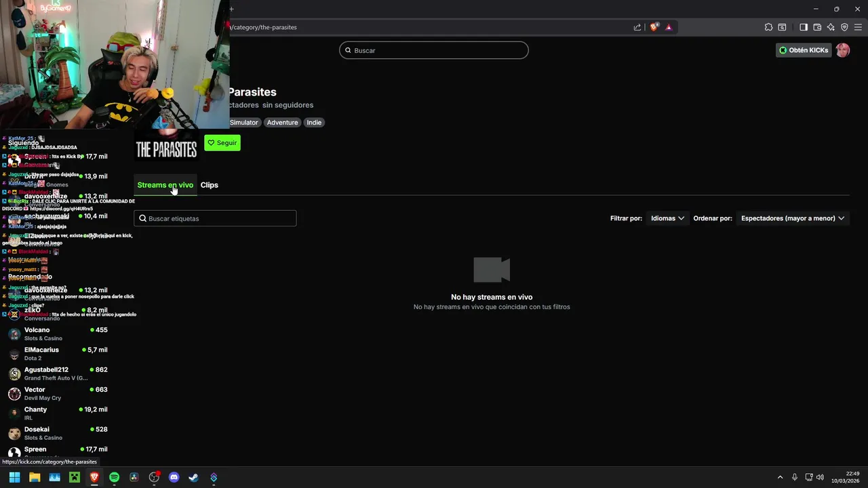This screenshot has width=868, height=488.
Task: Click The Parasites category thumbnail
Action: point(166,146)
